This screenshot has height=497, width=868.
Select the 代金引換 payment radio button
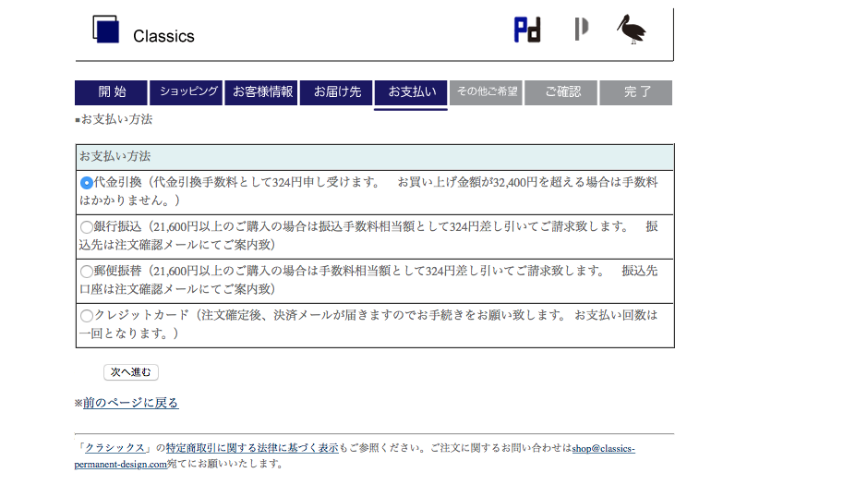[87, 183]
